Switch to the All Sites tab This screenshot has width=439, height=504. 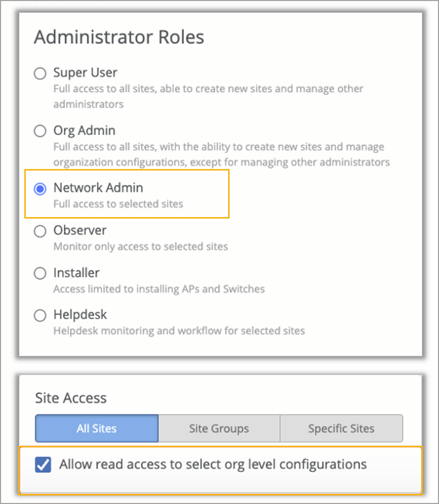pyautogui.click(x=97, y=429)
